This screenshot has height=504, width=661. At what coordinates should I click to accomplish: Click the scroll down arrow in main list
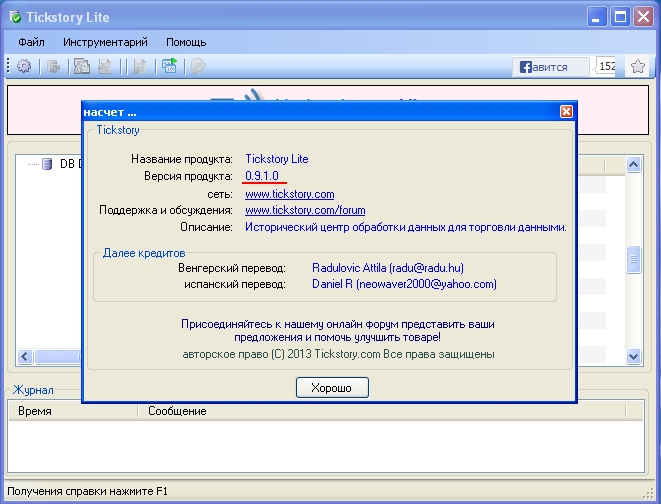tap(634, 357)
